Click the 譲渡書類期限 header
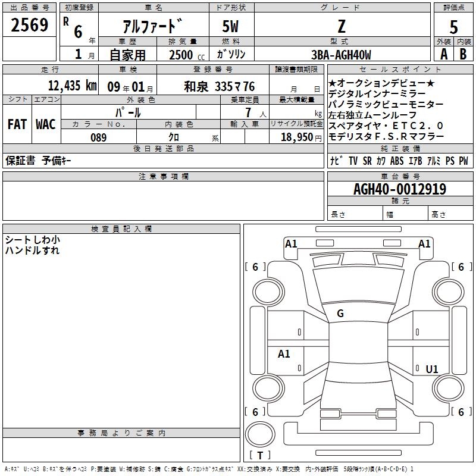This screenshot has width=476, height=476. point(296,69)
